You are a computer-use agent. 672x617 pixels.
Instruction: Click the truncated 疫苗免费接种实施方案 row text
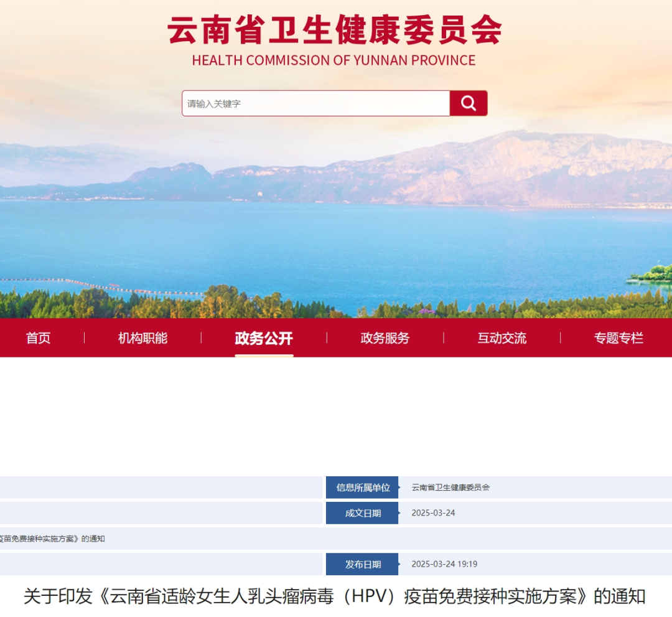coord(52,539)
